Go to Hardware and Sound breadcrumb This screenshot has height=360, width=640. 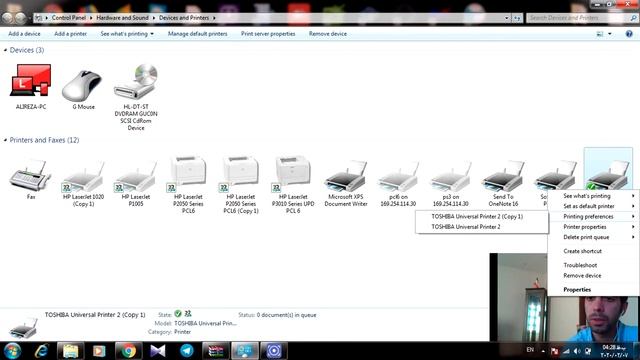pyautogui.click(x=122, y=18)
